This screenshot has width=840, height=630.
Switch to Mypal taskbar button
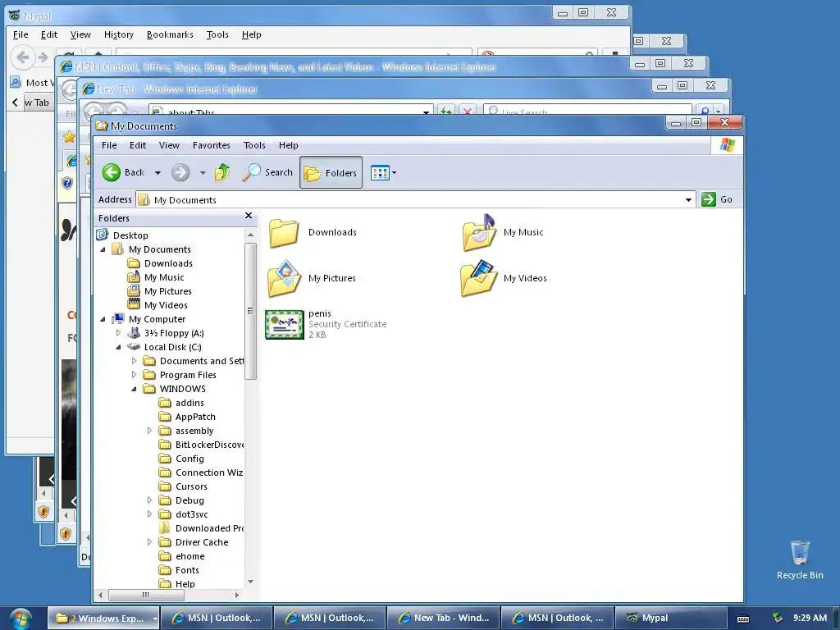tap(669, 619)
